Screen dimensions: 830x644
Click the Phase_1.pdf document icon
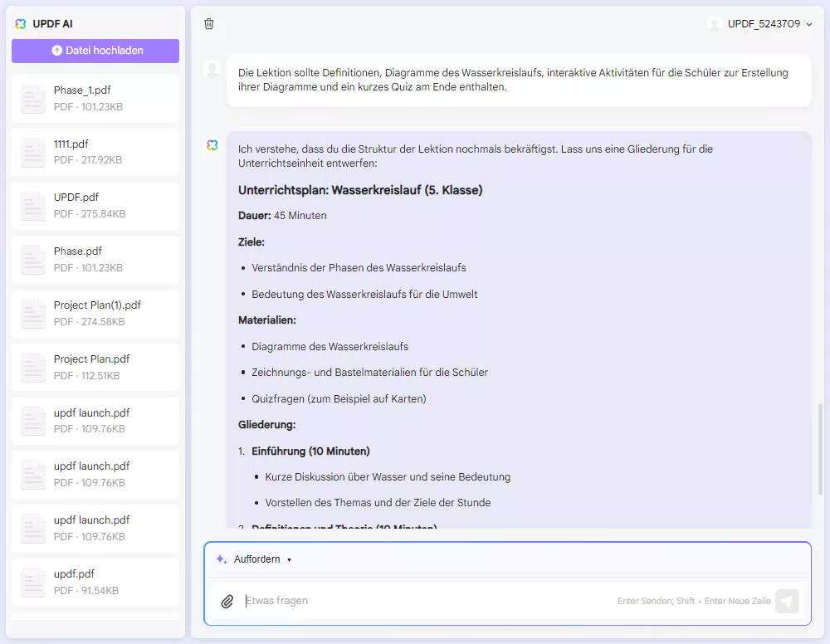click(x=33, y=99)
